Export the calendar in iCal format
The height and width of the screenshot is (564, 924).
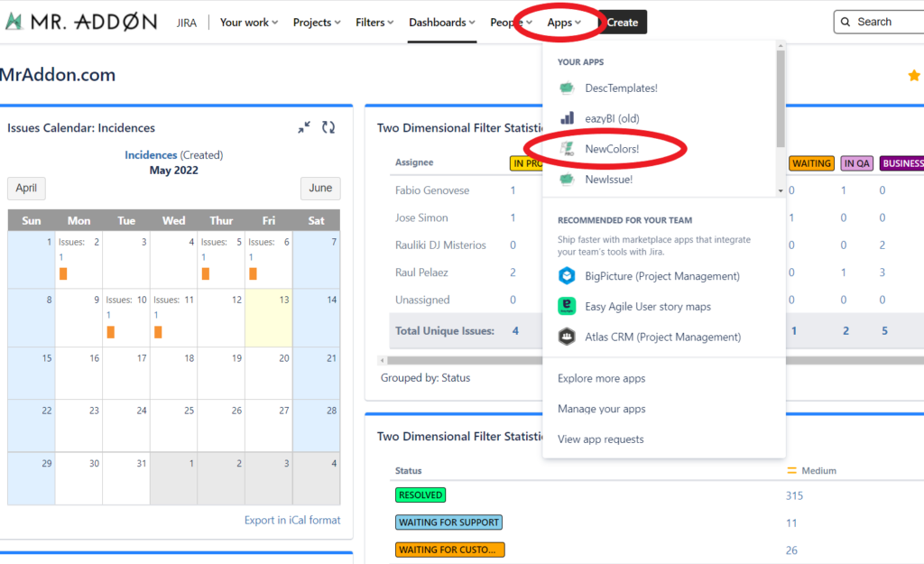291,520
